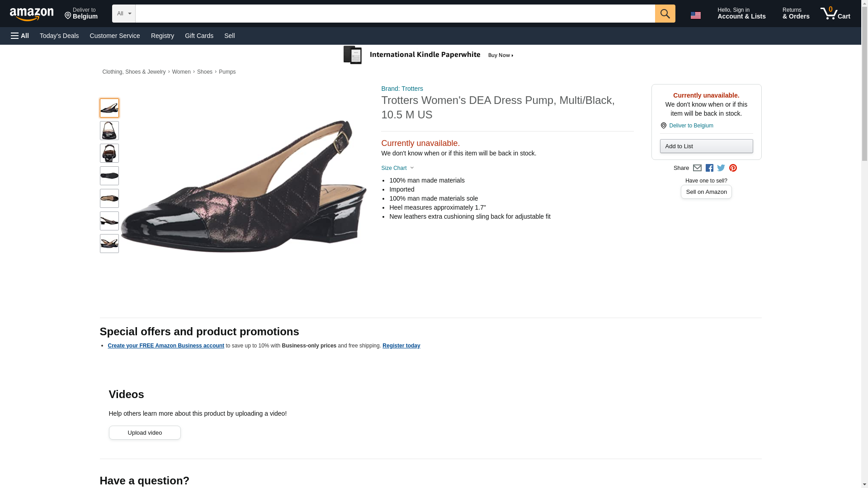Screen dimensions: 868x488
Task: Expand the All search category dropdown
Action: (x=123, y=14)
